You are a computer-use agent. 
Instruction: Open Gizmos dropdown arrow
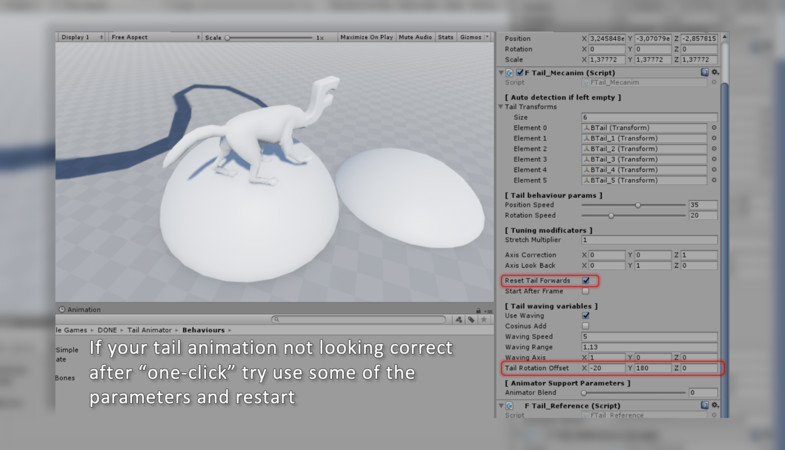click(487, 37)
